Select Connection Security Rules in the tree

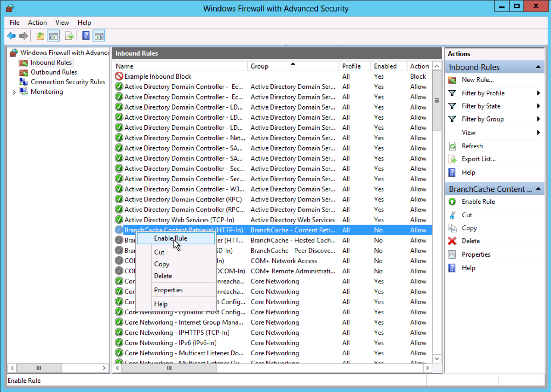[68, 82]
